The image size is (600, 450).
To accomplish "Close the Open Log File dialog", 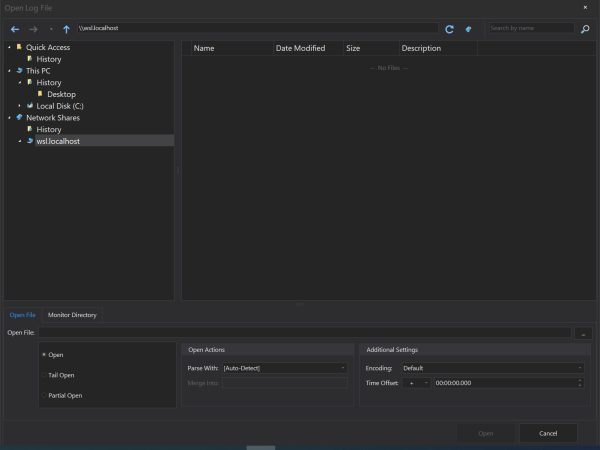I will [x=585, y=7].
